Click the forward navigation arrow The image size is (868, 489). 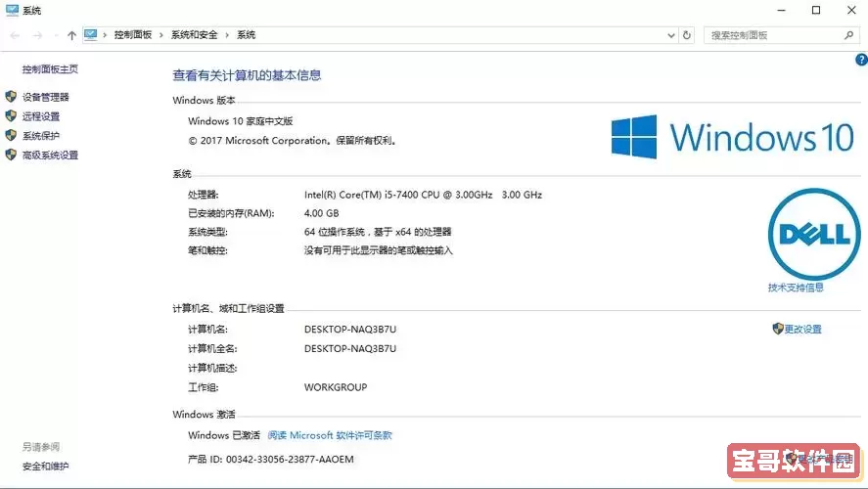(37, 35)
